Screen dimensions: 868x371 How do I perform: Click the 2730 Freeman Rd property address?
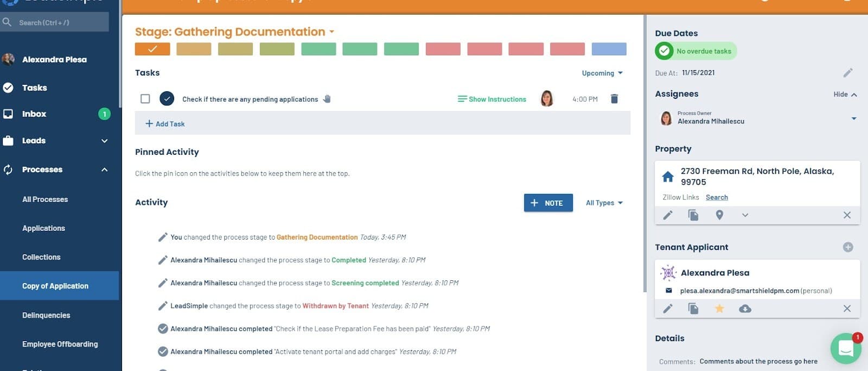pyautogui.click(x=757, y=177)
